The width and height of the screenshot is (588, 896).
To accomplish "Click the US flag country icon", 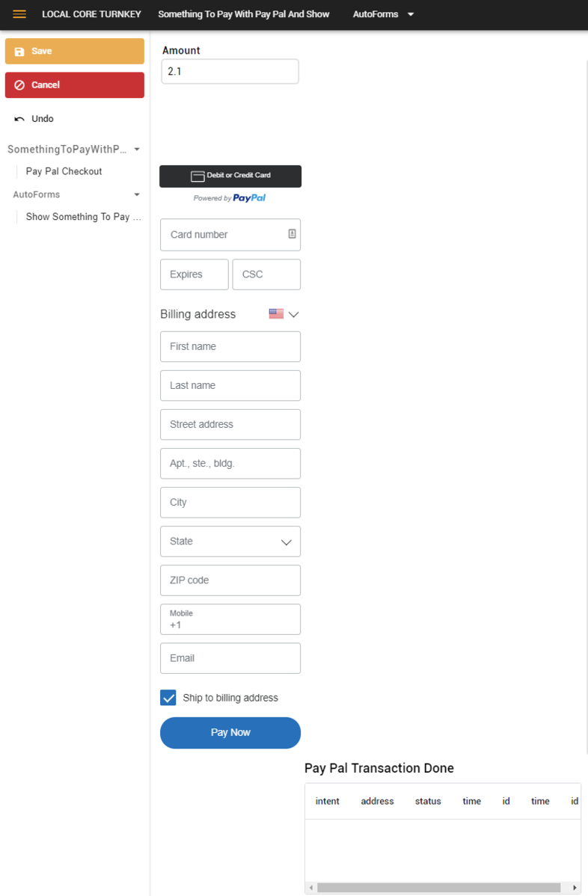I will click(276, 313).
